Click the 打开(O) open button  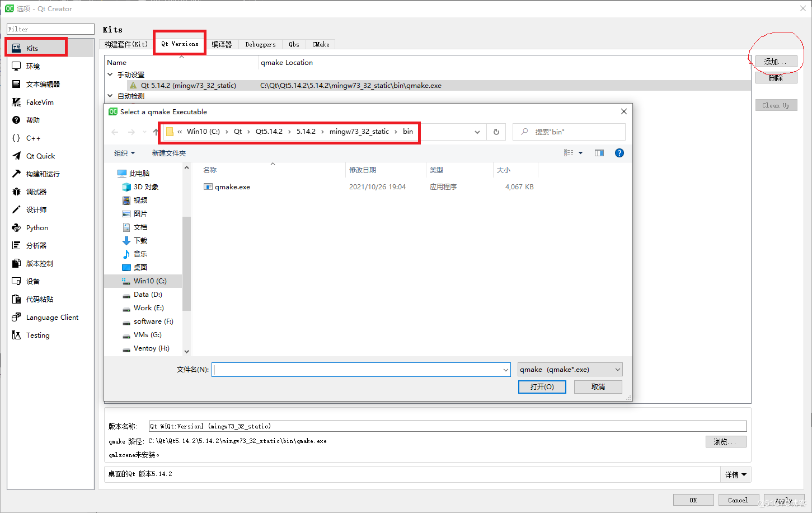tap(541, 386)
